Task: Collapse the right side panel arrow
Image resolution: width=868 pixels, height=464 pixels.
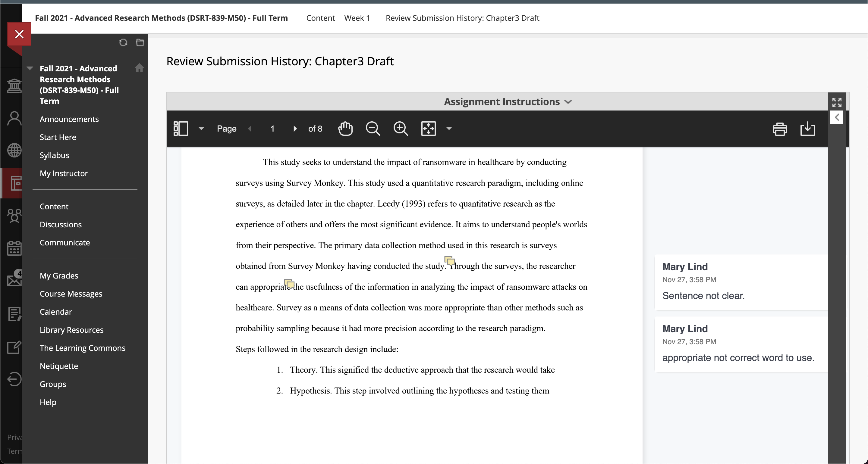Action: pyautogui.click(x=837, y=117)
